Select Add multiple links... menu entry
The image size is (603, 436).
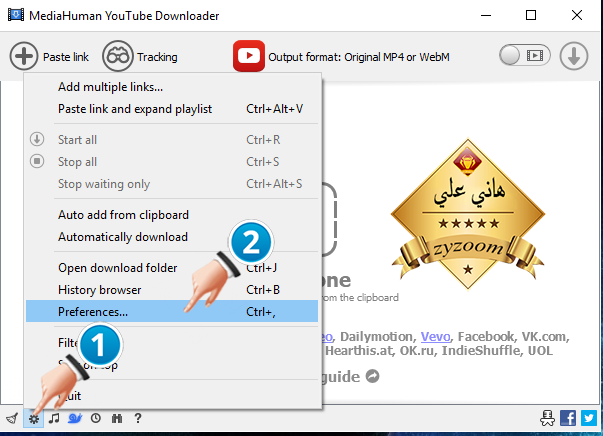(x=172, y=87)
